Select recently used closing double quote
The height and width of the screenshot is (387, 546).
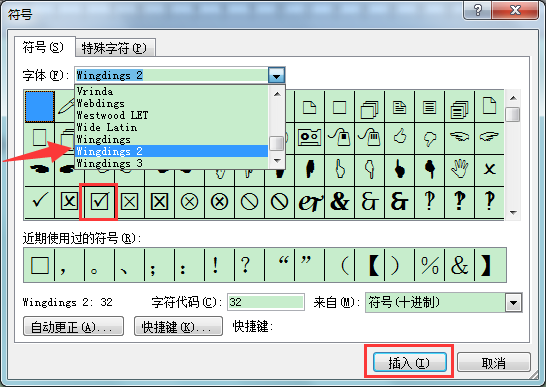click(x=310, y=265)
